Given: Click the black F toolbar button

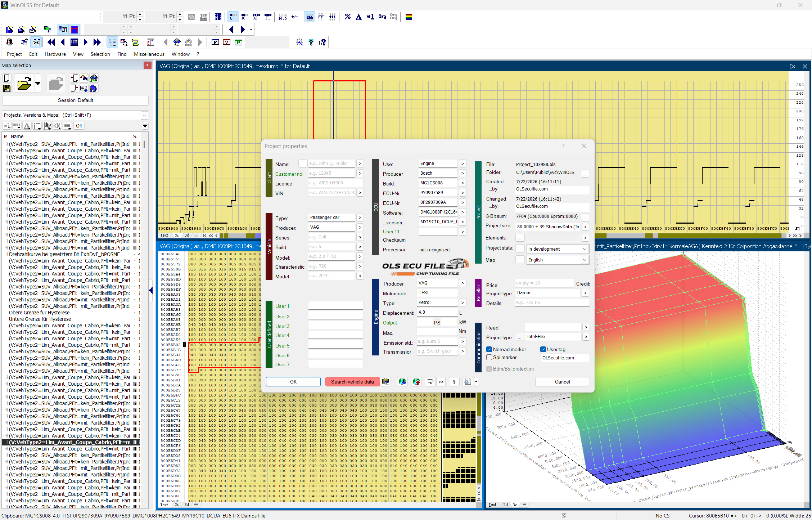Looking at the screenshot, I should pyautogui.click(x=215, y=42).
